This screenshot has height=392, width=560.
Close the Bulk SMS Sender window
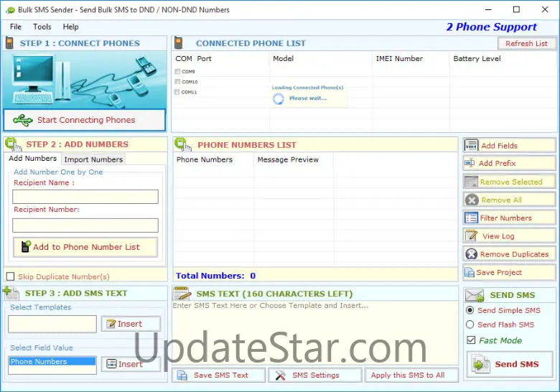(x=545, y=9)
